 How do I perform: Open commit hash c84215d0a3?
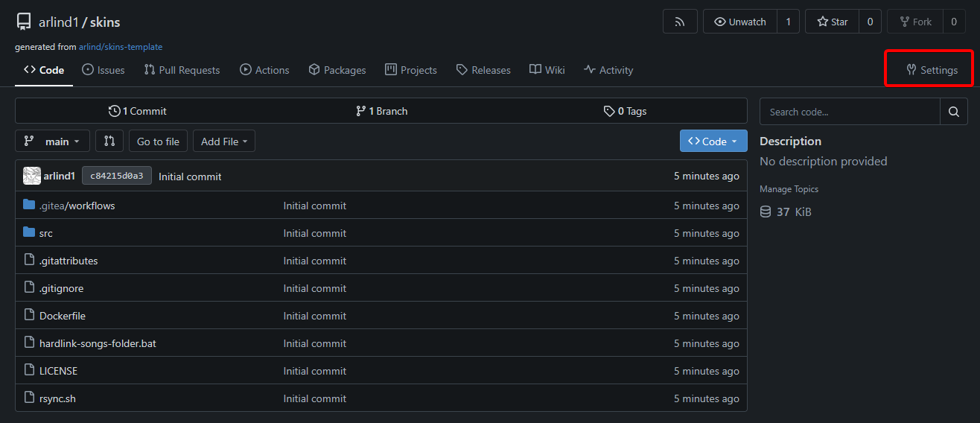click(x=117, y=176)
